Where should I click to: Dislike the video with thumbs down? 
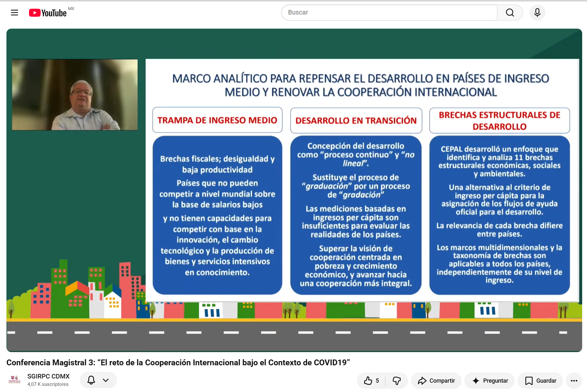pos(397,381)
